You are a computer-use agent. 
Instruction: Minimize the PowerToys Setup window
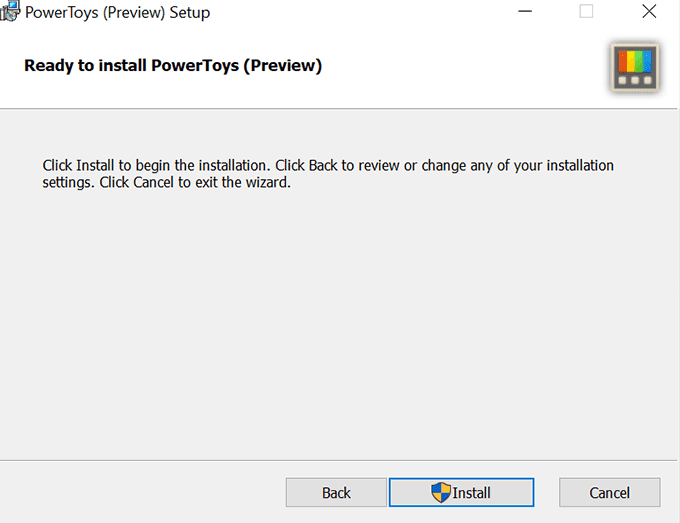point(524,12)
